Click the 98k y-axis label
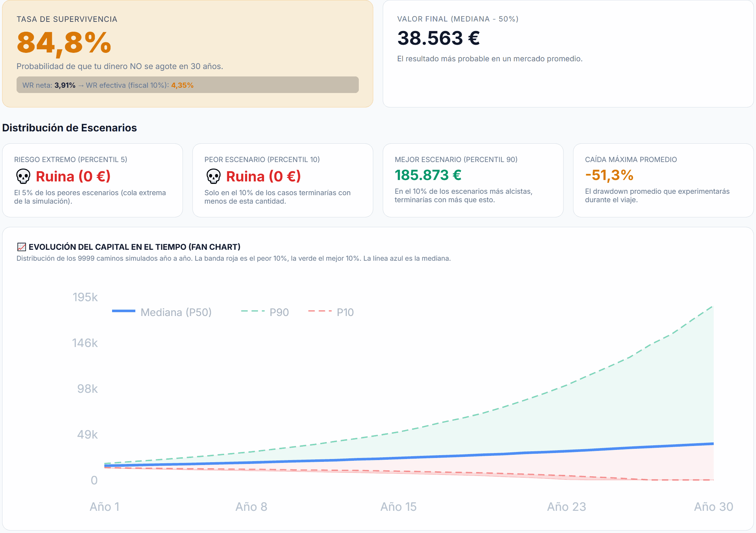Viewport: 756px width, 533px height. (87, 389)
